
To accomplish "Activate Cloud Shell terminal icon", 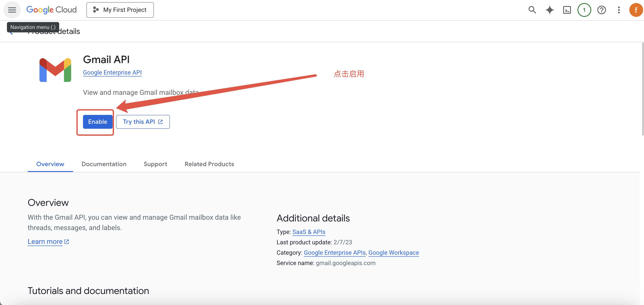I will [x=567, y=10].
